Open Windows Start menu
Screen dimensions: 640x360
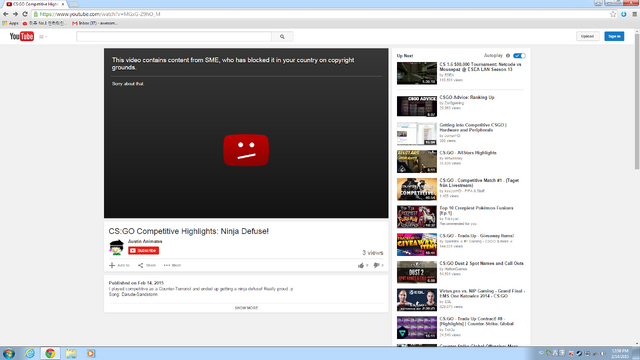tap(9, 353)
